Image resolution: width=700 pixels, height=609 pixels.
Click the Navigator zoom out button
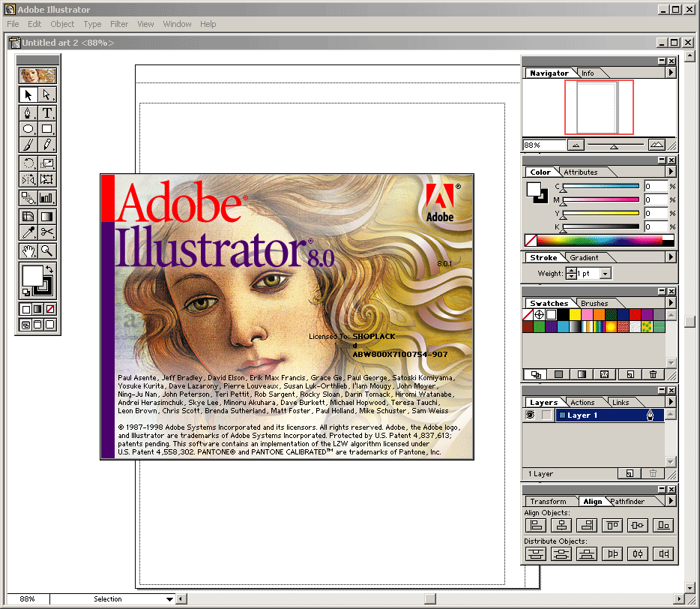pyautogui.click(x=576, y=145)
